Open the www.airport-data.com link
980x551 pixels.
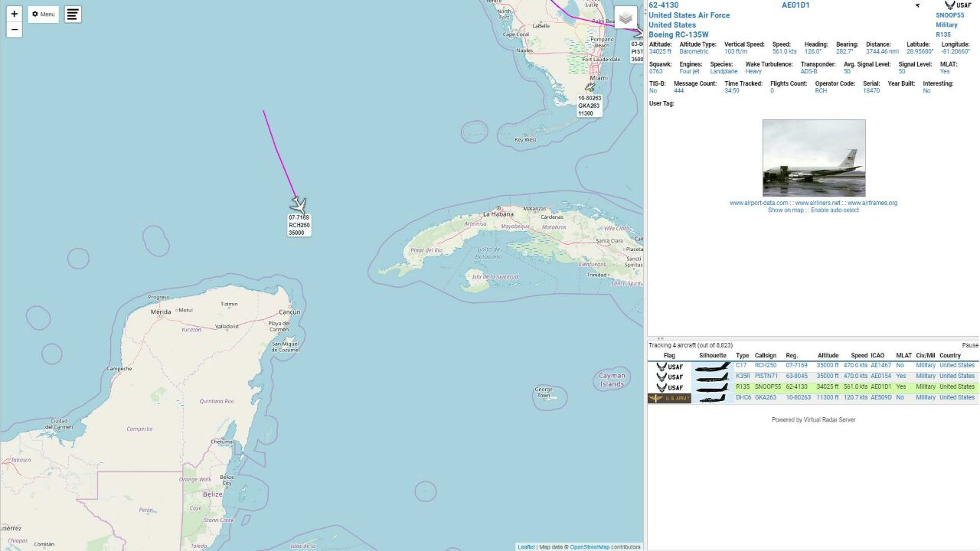[759, 203]
